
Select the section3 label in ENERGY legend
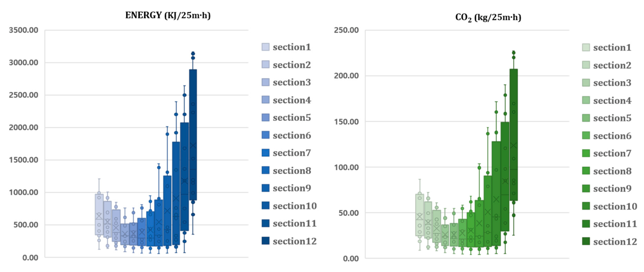[292, 82]
